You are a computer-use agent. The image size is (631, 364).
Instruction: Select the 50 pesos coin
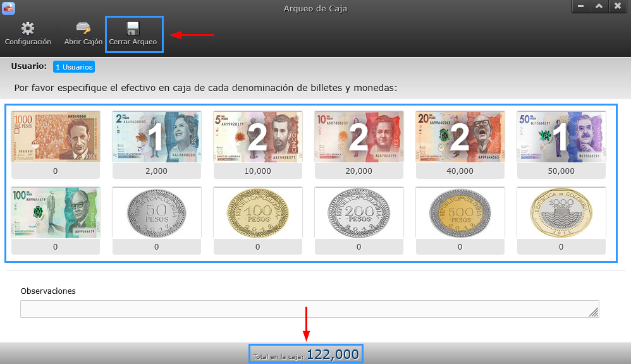(157, 212)
